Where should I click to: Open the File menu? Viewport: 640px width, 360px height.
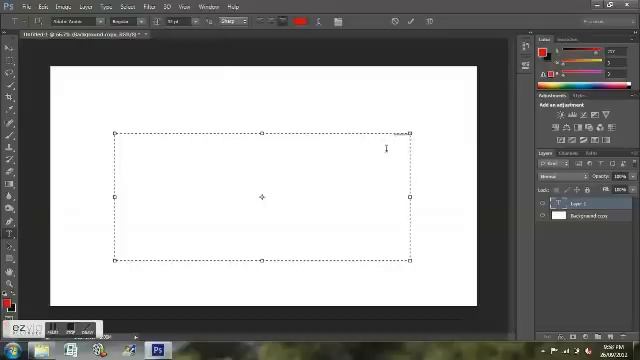[27, 7]
